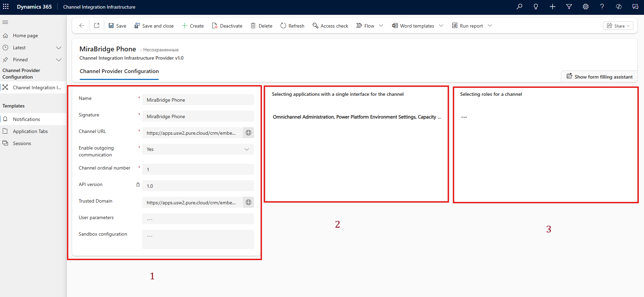Click the globe icon beside Channel URL
644x297 pixels.
(x=248, y=133)
